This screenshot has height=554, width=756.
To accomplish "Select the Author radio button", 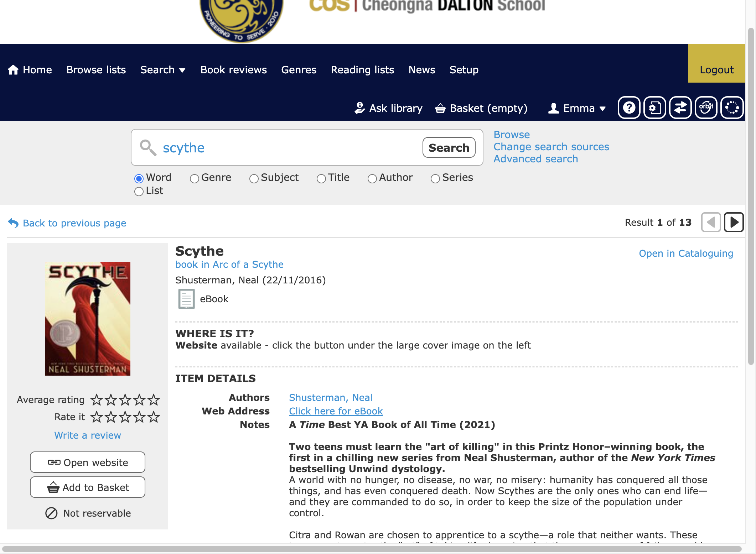I will click(372, 178).
